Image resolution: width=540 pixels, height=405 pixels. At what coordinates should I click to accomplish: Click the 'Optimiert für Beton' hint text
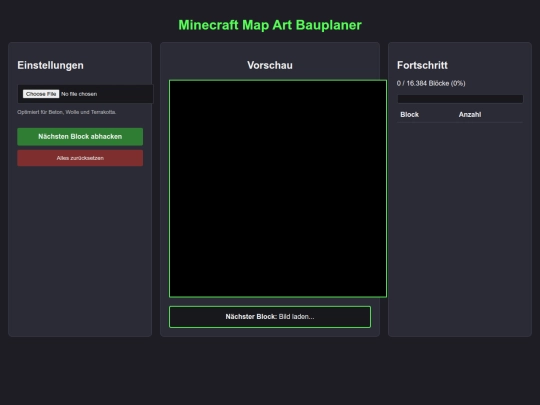[x=66, y=112]
